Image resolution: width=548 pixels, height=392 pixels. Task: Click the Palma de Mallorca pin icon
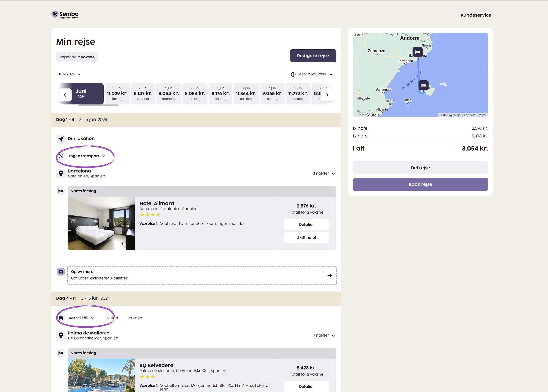pyautogui.click(x=61, y=335)
